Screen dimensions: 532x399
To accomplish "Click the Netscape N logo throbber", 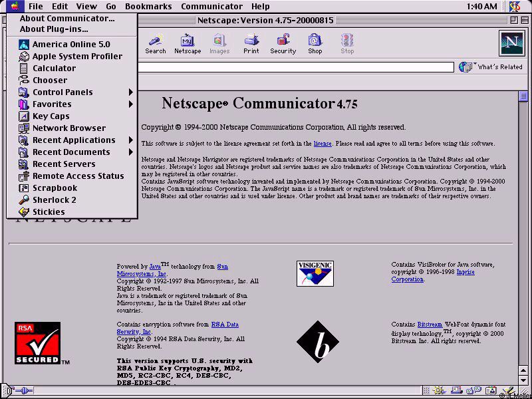I will coord(511,43).
